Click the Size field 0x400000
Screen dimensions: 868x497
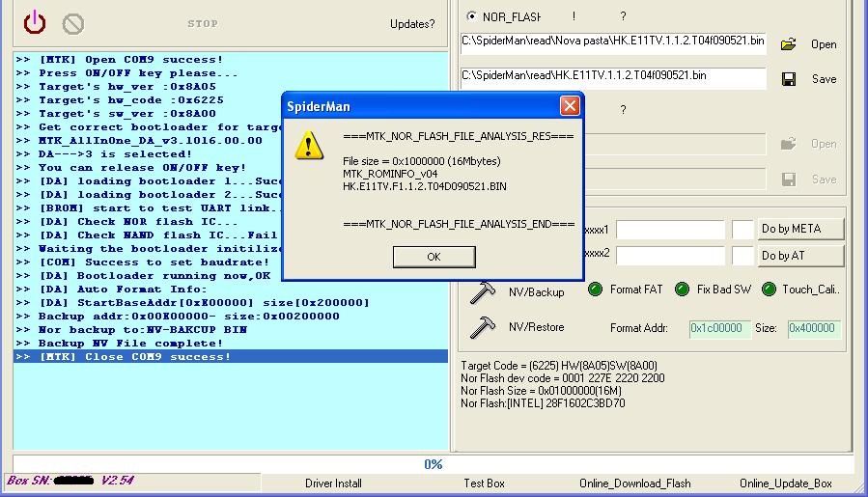tap(814, 328)
